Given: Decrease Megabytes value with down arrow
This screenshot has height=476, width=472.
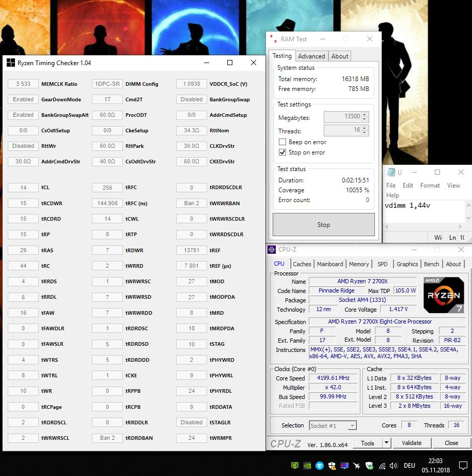Looking at the screenshot, I should coord(365,119).
